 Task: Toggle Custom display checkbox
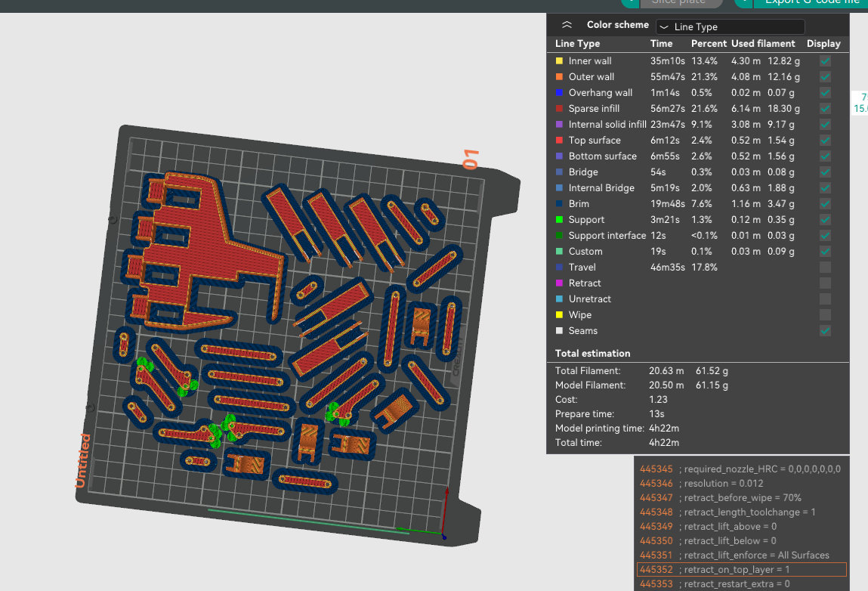pyautogui.click(x=825, y=252)
